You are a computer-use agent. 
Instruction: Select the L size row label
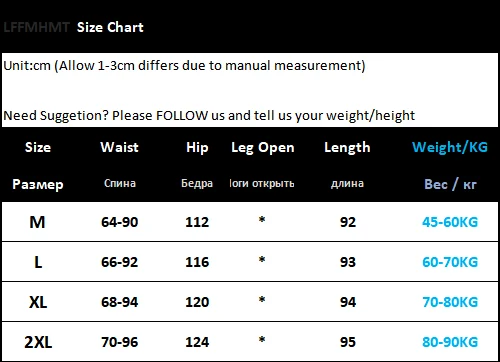pyautogui.click(x=38, y=262)
